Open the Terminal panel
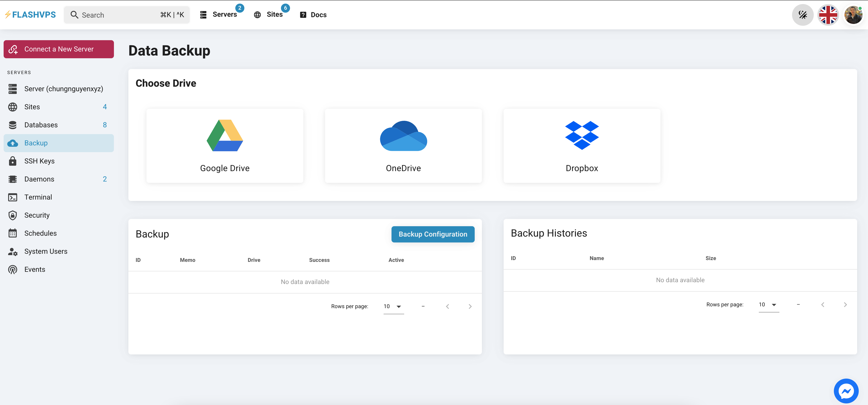Screen dimensions: 868x405 [38, 197]
